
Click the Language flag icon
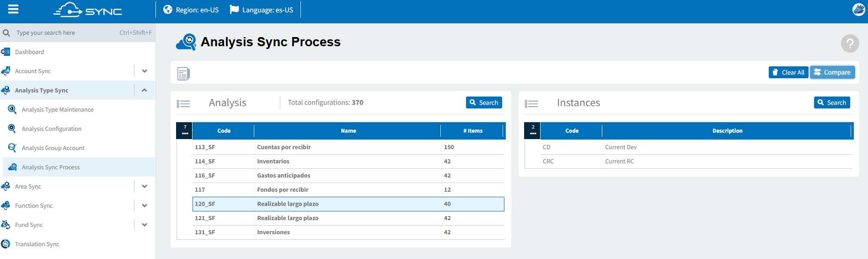pos(234,10)
